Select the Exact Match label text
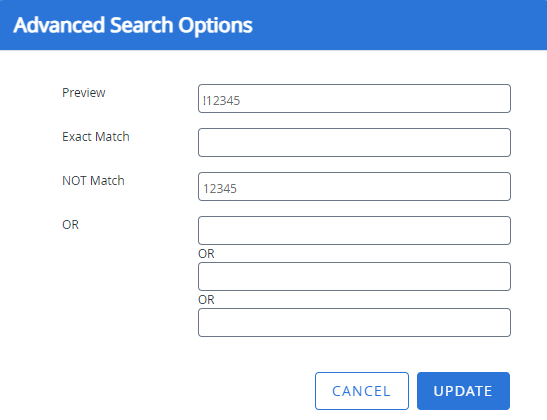547x420 pixels. point(96,137)
